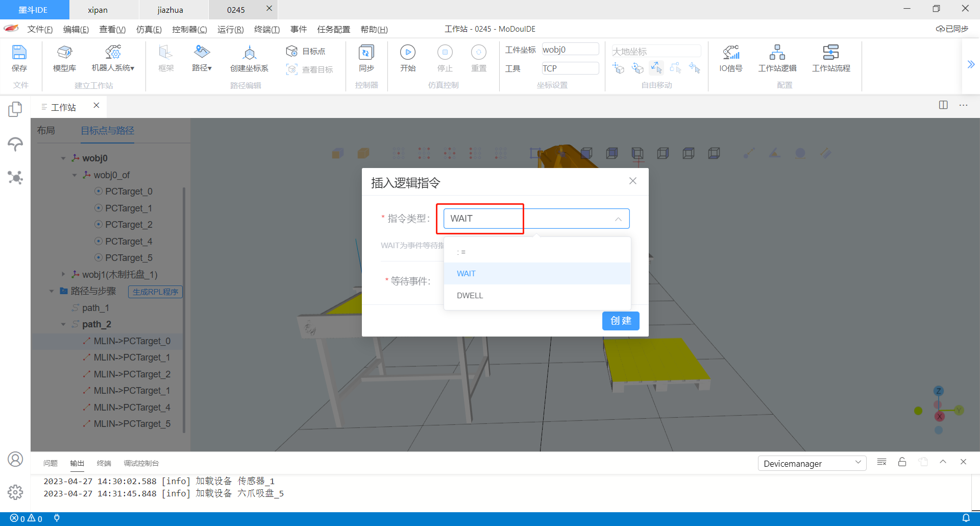This screenshot has width=980, height=526.
Task: Select DWELL from the instruction type list
Action: tap(470, 296)
